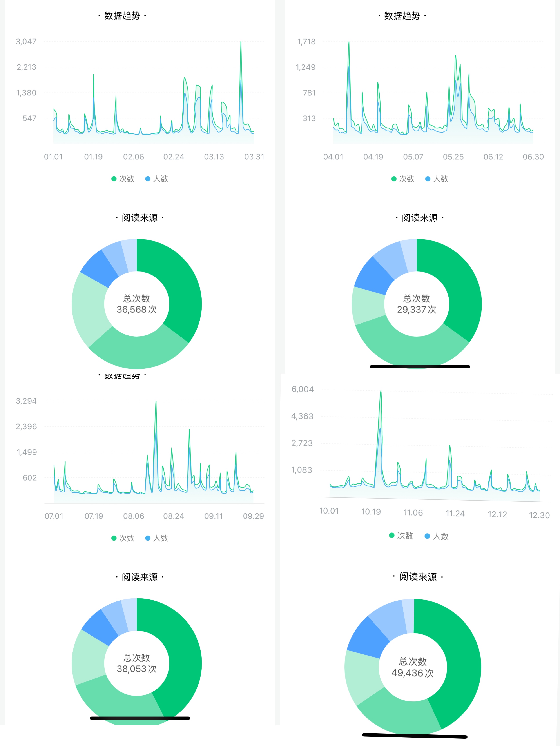560x747 pixels.
Task: Click green 次数 legend dot below the 10.01–12.30 chart
Action: (391, 535)
